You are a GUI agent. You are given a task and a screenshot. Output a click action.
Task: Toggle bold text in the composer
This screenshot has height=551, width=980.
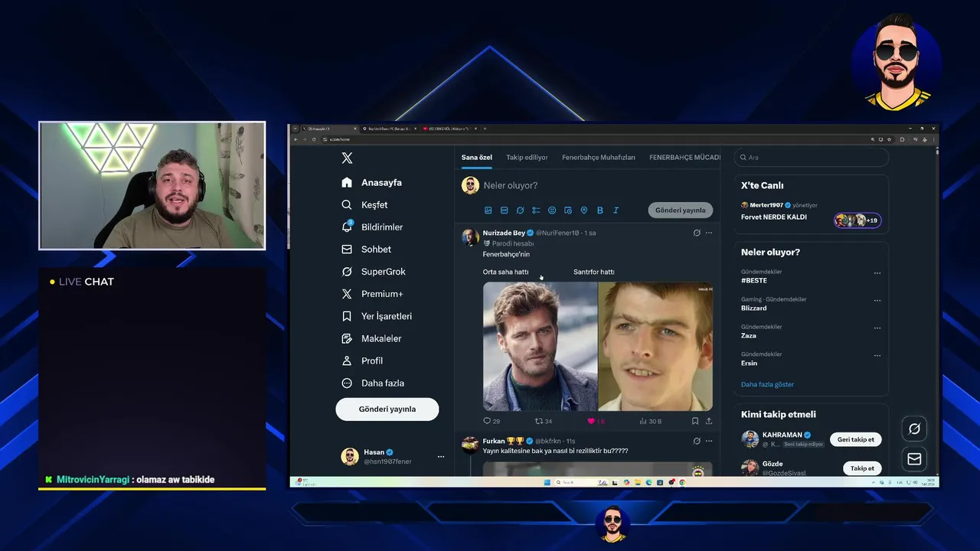click(599, 210)
